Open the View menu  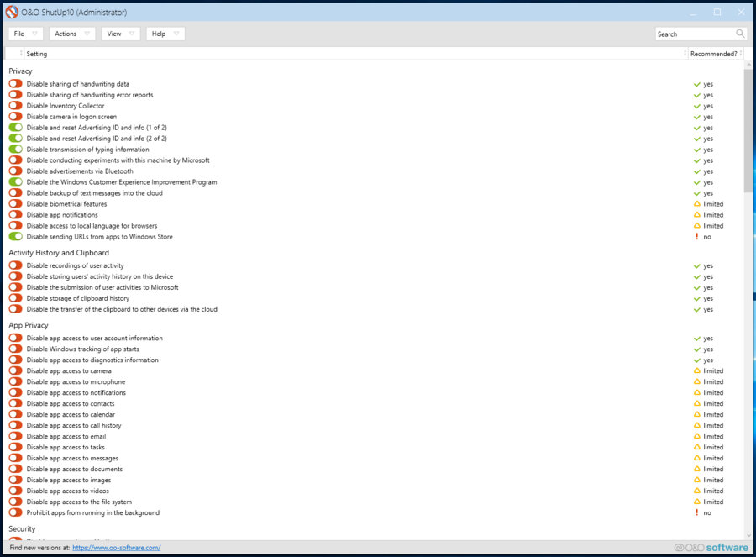120,34
